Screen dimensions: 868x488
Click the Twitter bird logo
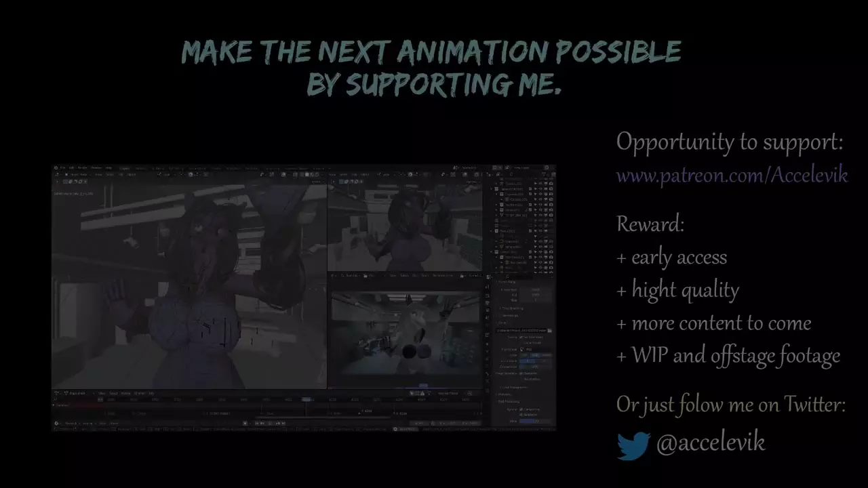633,445
